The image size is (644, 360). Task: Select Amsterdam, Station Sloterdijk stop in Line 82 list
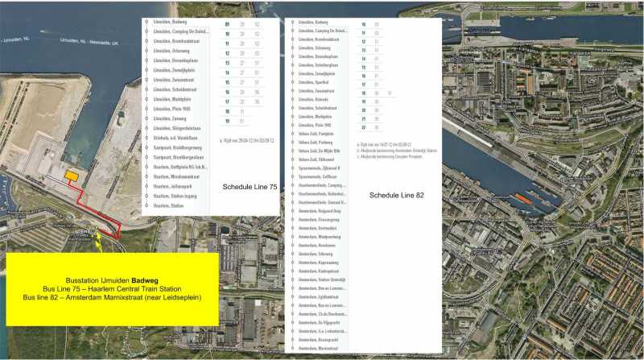point(321,279)
